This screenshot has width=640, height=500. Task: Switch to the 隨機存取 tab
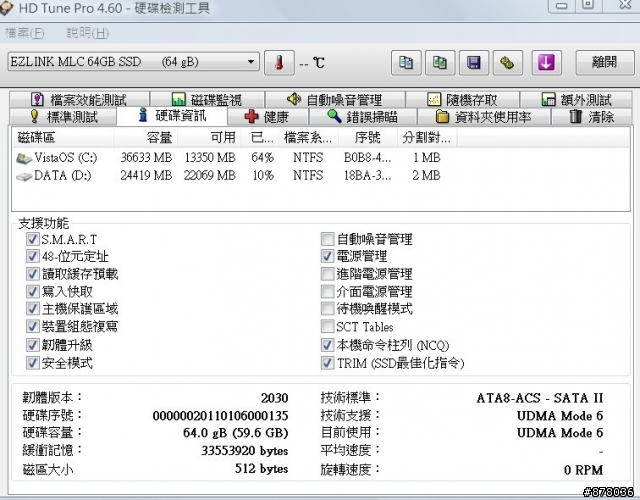pyautogui.click(x=462, y=100)
